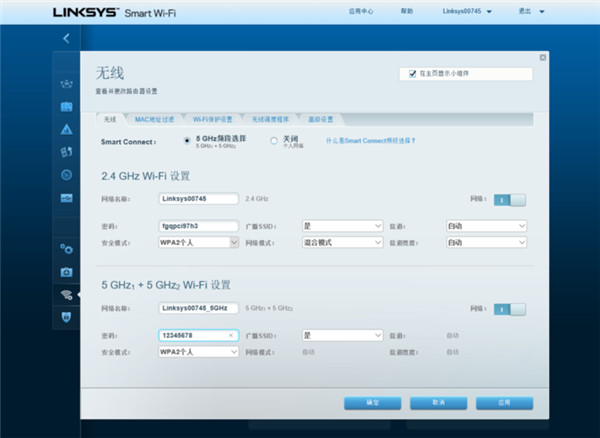Open the 什么是Smart Connect频段选择 help link

370,141
